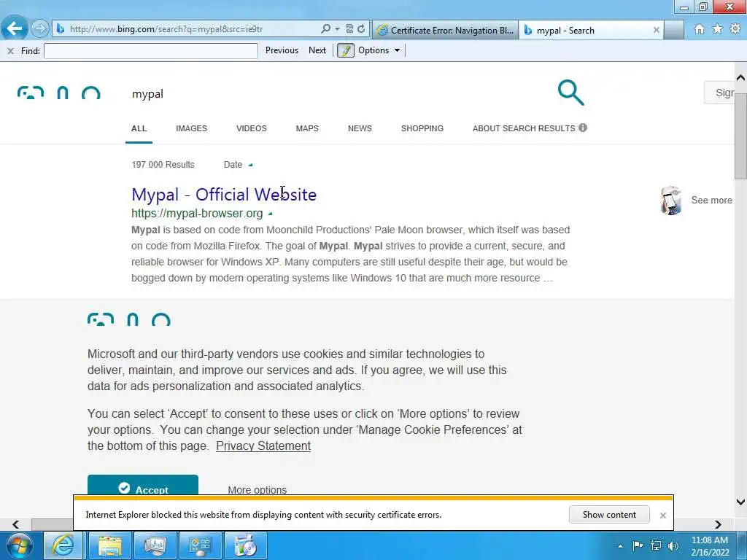
Task: Click the network tray icon
Action: (656, 545)
